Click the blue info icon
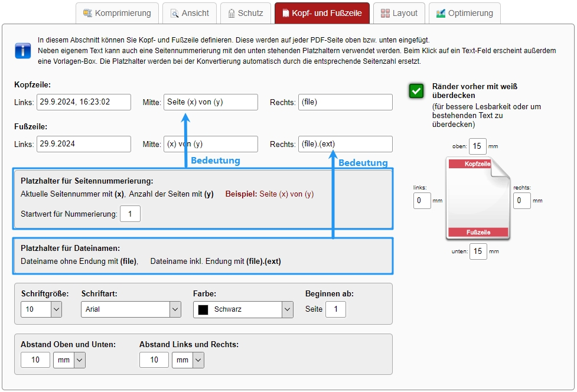The height and width of the screenshot is (392, 577). [x=23, y=51]
